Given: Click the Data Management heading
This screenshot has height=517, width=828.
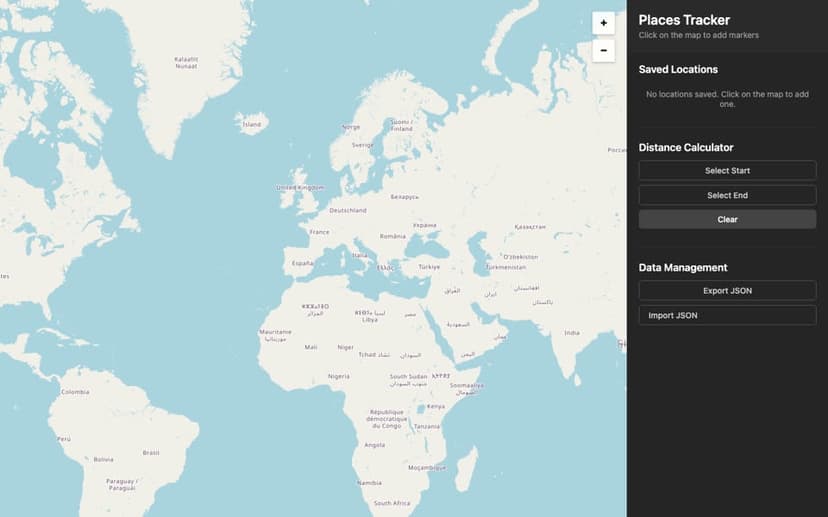Looking at the screenshot, I should tap(683, 268).
